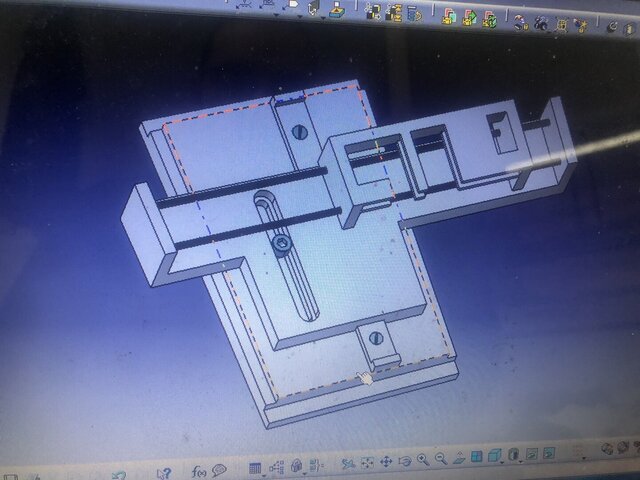Click the grey box icon at top right
This screenshot has height=480, width=640.
pyautogui.click(x=629, y=29)
